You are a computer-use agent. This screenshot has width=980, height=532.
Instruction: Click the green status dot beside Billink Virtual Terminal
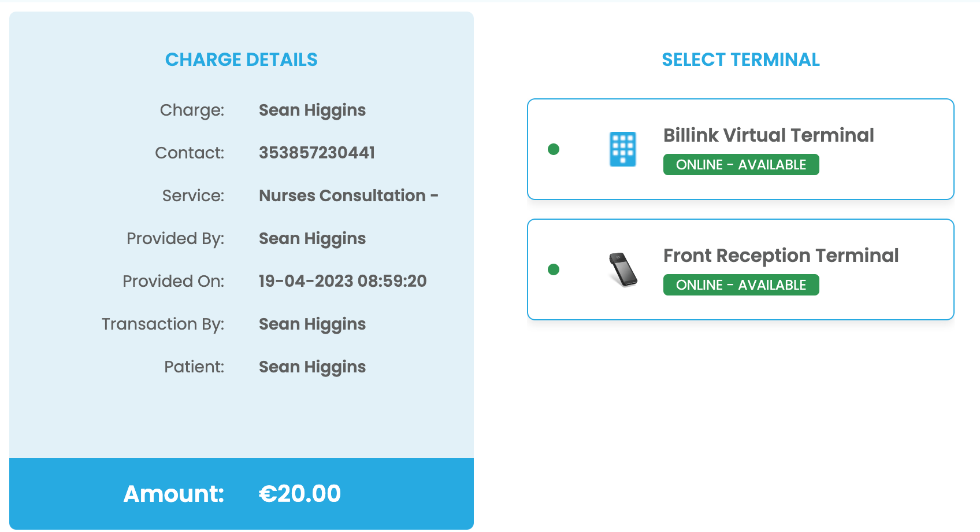554,149
